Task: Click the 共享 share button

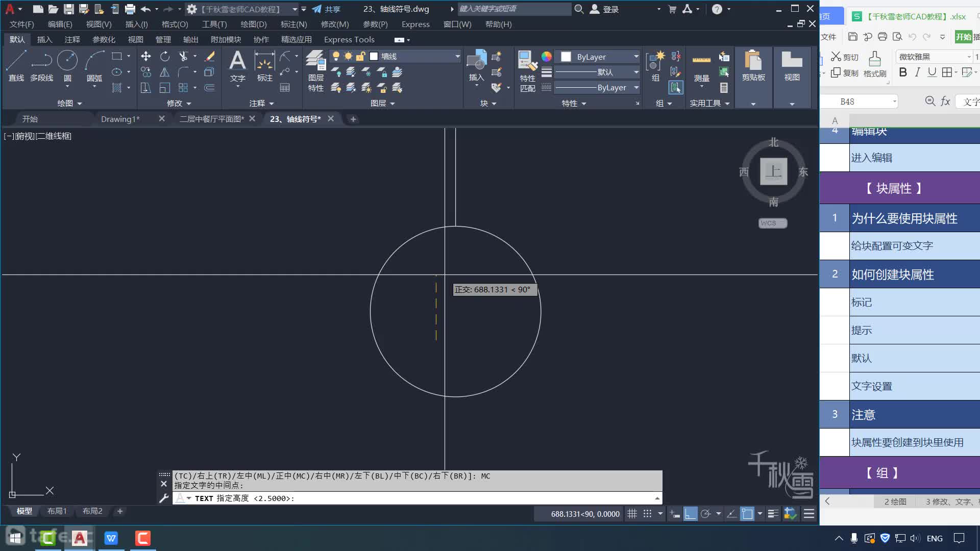Action: [x=326, y=9]
